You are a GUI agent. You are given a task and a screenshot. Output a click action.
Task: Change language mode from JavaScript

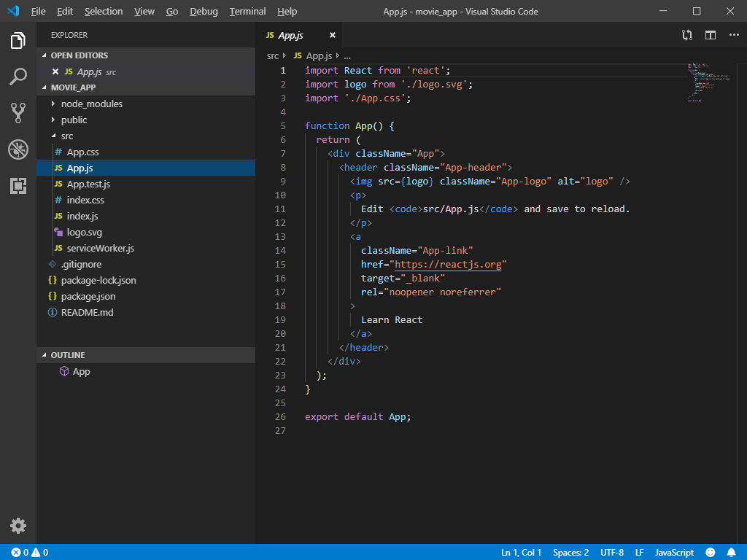pos(674,553)
